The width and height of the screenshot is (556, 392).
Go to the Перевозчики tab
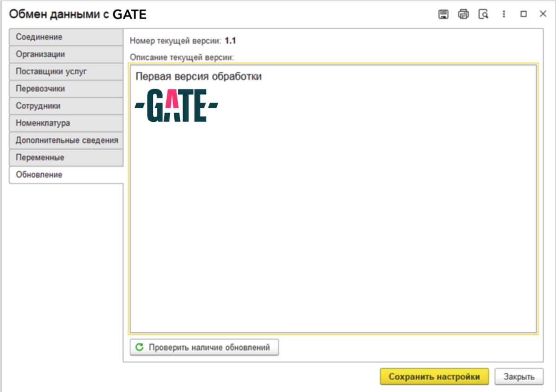pyautogui.click(x=66, y=89)
